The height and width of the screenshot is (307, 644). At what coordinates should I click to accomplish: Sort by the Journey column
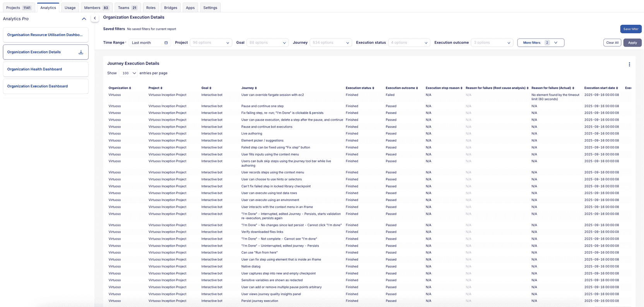(x=249, y=88)
